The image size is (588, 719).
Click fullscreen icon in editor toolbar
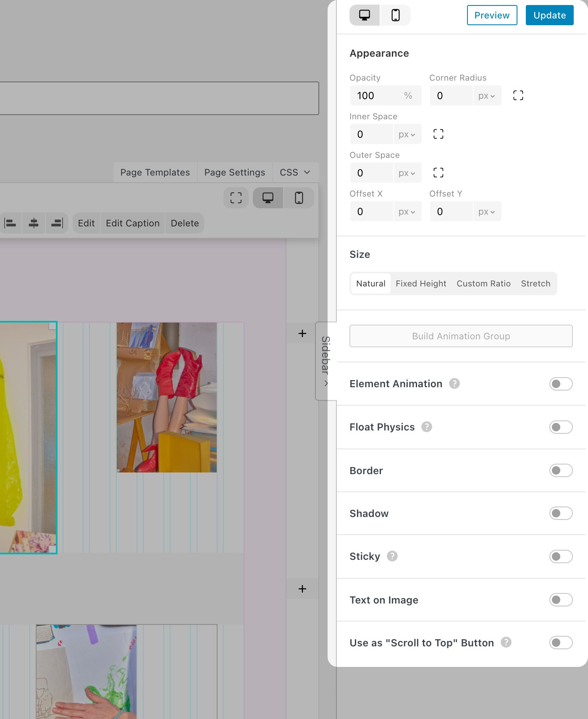click(x=236, y=198)
